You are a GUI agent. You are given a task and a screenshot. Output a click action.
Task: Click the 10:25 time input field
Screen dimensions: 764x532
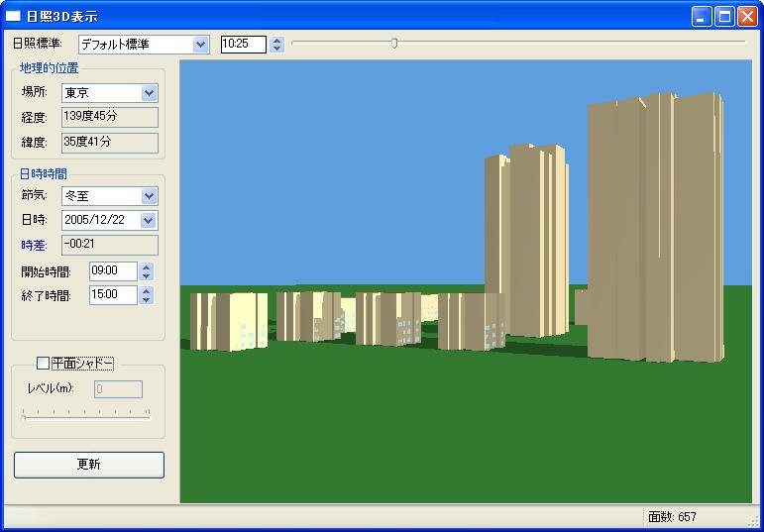244,44
